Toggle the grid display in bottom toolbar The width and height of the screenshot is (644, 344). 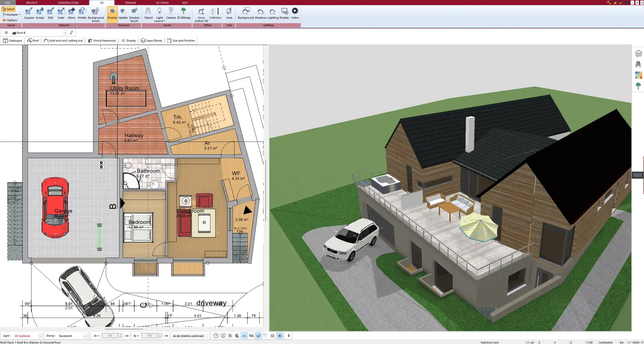pyautogui.click(x=272, y=336)
